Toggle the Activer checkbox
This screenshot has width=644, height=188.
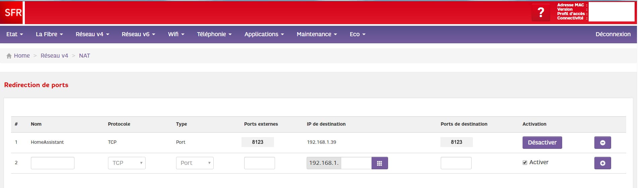pyautogui.click(x=525, y=163)
